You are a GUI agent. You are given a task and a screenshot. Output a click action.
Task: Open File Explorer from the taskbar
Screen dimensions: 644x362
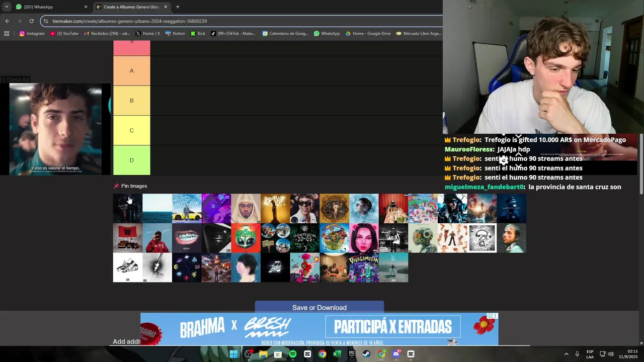point(263,354)
